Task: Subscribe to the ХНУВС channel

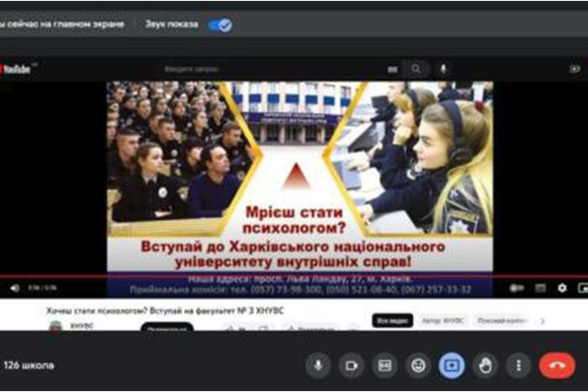Action: coord(167,327)
